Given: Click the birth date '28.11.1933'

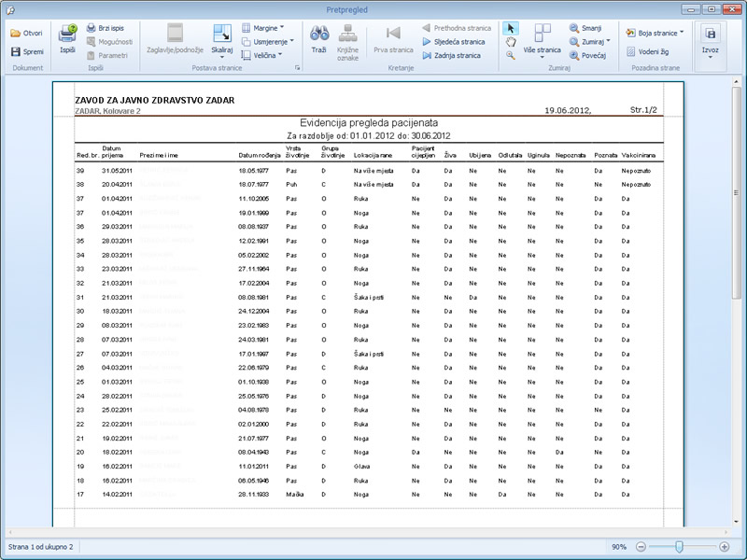Looking at the screenshot, I should point(253,495).
